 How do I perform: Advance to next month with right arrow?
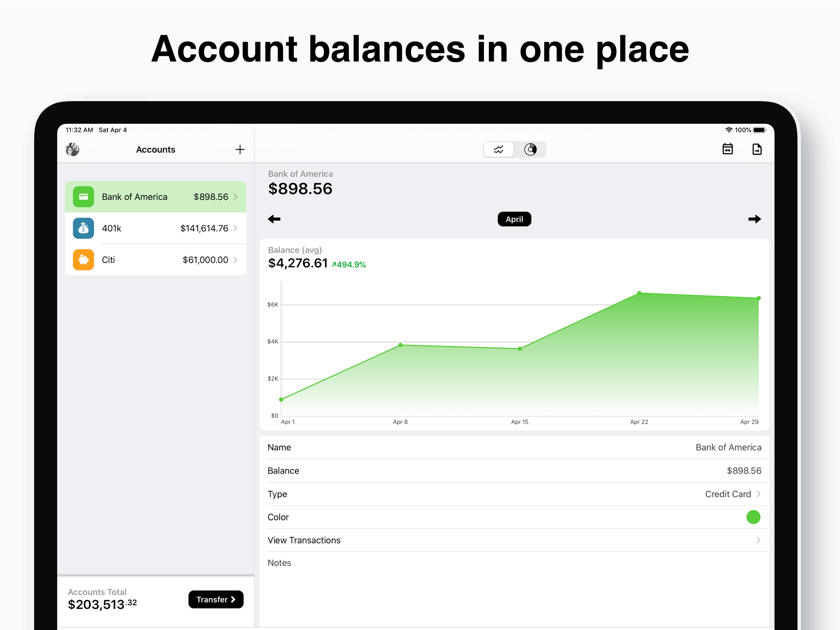754,219
